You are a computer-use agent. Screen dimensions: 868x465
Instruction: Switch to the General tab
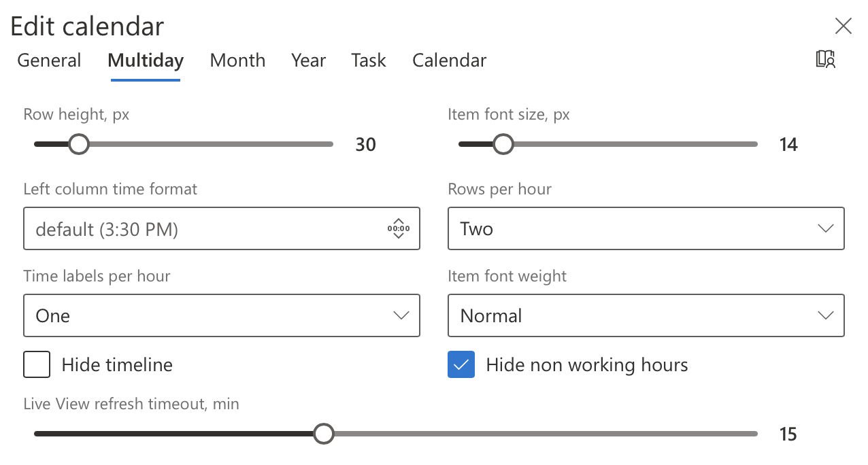(x=49, y=61)
